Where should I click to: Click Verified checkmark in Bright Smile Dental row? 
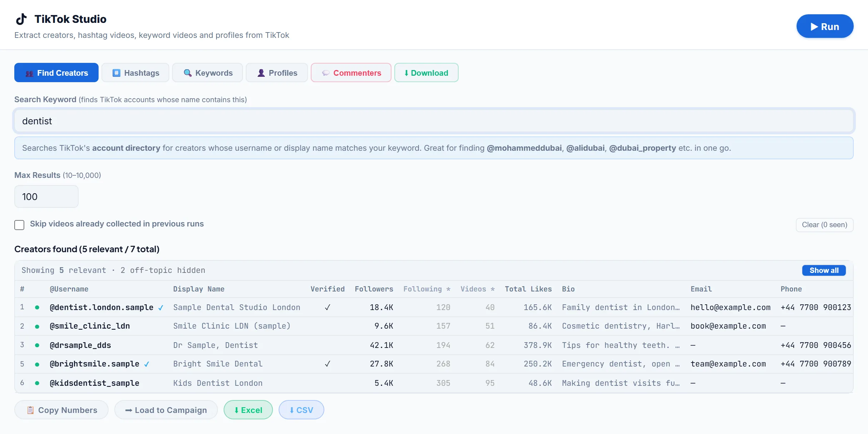point(327,364)
